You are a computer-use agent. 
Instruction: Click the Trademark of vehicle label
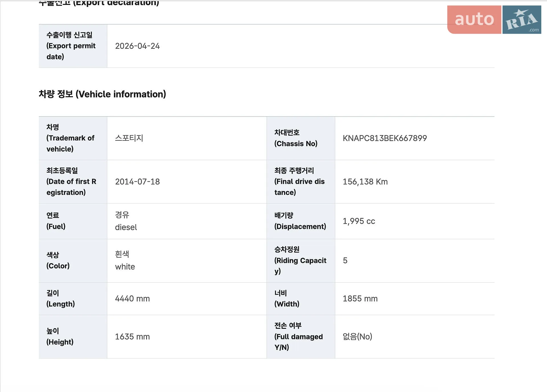click(70, 138)
